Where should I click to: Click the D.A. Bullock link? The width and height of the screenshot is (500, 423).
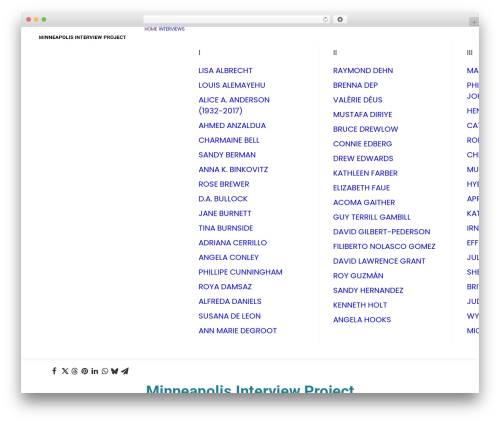(223, 199)
